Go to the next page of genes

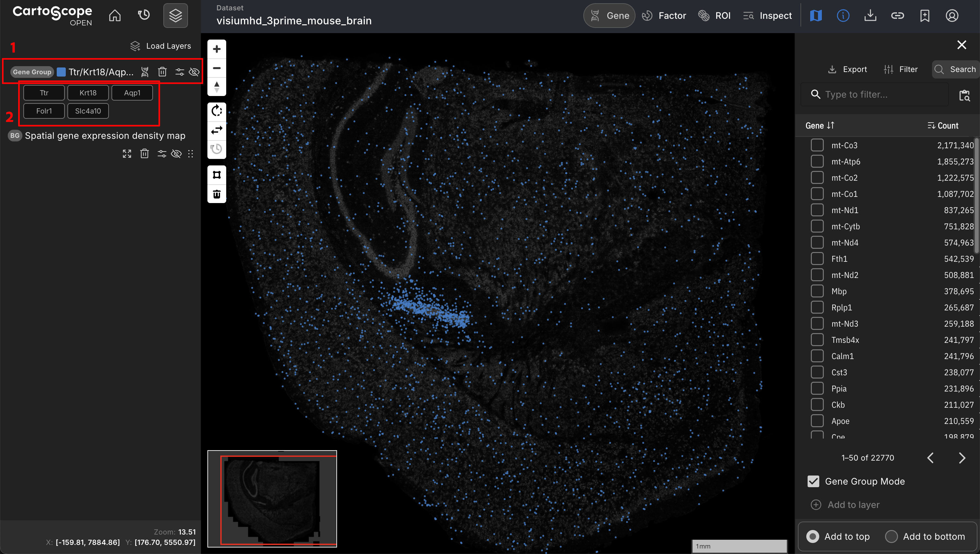(x=962, y=458)
